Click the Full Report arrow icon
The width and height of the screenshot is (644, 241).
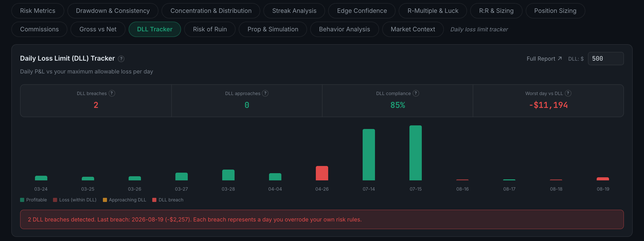tap(560, 59)
